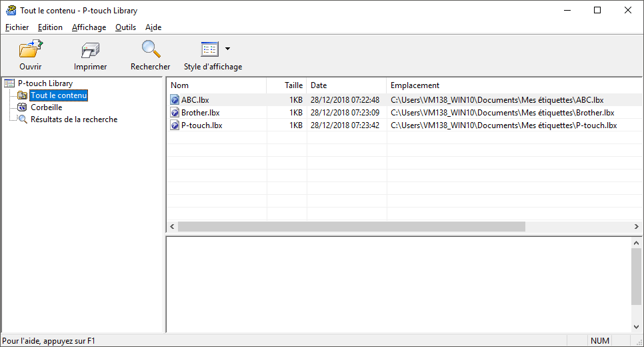Viewport: 644px width, 347px height.
Task: Sort by Nom column header
Action: tap(217, 85)
